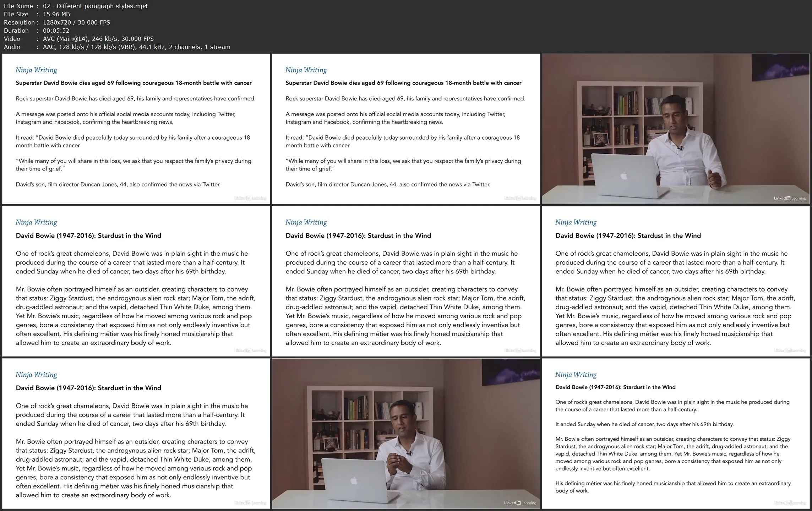The width and height of the screenshot is (812, 511).
Task: Open the frame of the presenter clasping both hands
Action: (406, 434)
